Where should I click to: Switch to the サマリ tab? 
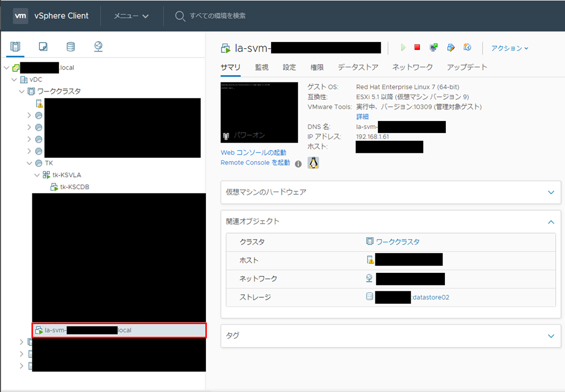(x=230, y=68)
